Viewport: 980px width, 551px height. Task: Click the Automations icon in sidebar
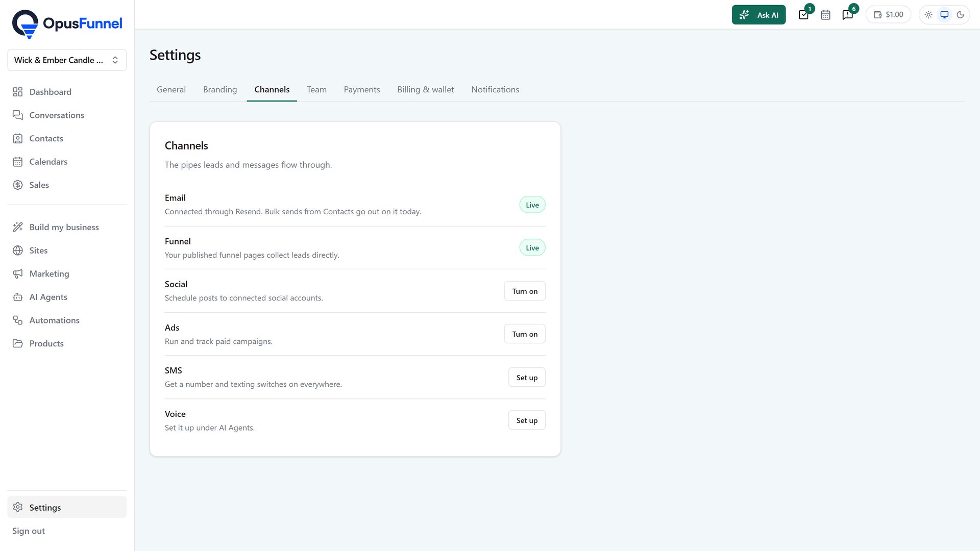pos(18,320)
